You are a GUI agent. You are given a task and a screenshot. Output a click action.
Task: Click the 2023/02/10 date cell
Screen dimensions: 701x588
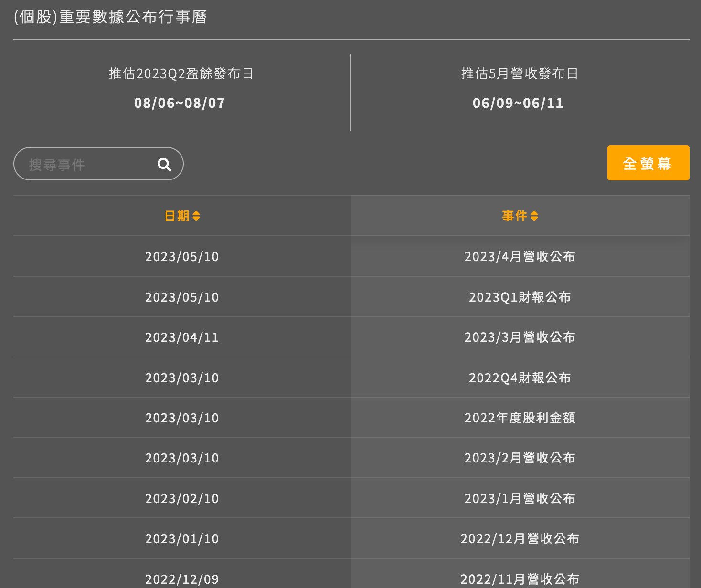point(182,499)
